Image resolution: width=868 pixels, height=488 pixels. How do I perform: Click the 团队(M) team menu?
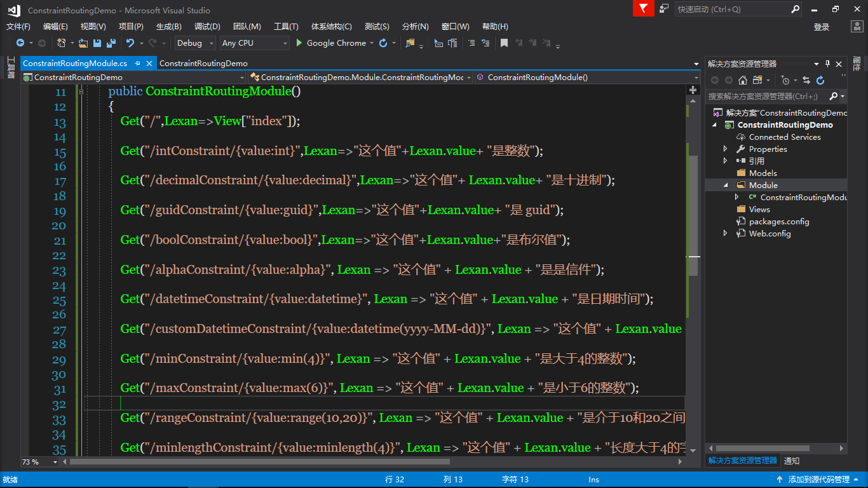pos(247,27)
